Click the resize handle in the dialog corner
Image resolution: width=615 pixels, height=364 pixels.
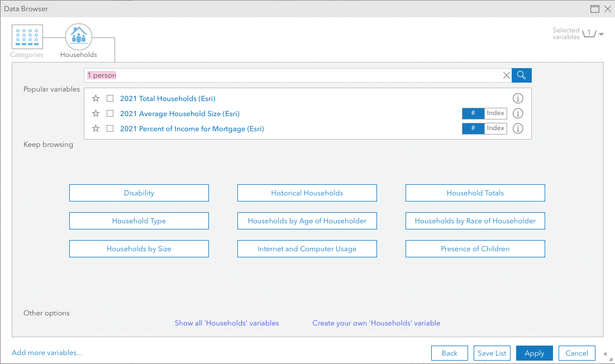[x=608, y=356]
